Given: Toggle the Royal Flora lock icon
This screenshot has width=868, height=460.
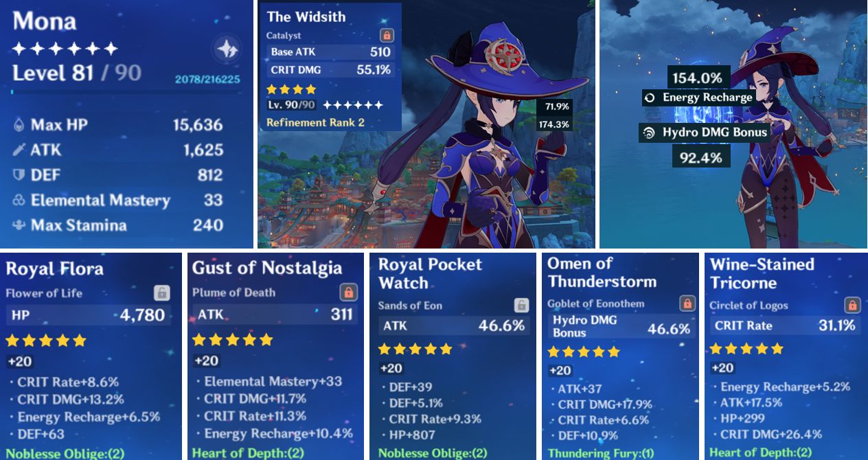Looking at the screenshot, I should tap(162, 293).
